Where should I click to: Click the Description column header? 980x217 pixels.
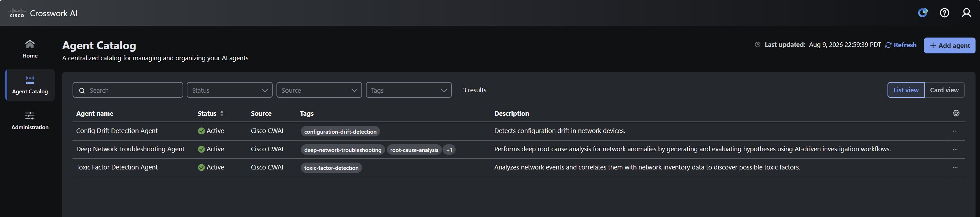coord(511,113)
